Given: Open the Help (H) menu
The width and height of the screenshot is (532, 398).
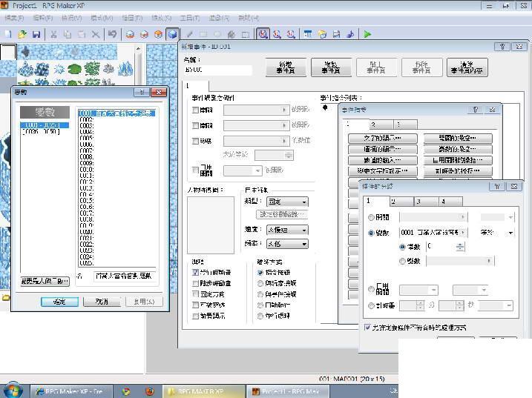Looking at the screenshot, I should click(x=249, y=18).
